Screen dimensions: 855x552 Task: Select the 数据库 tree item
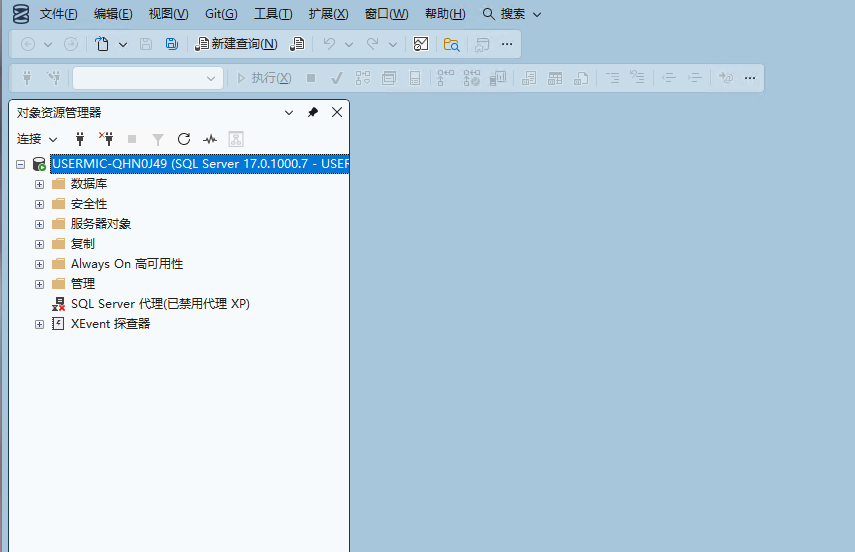[89, 184]
